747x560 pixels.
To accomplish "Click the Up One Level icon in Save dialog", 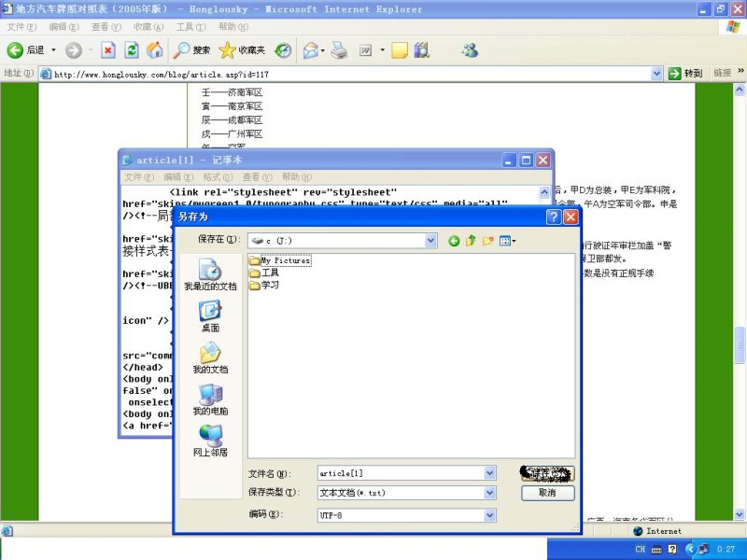I will point(471,241).
